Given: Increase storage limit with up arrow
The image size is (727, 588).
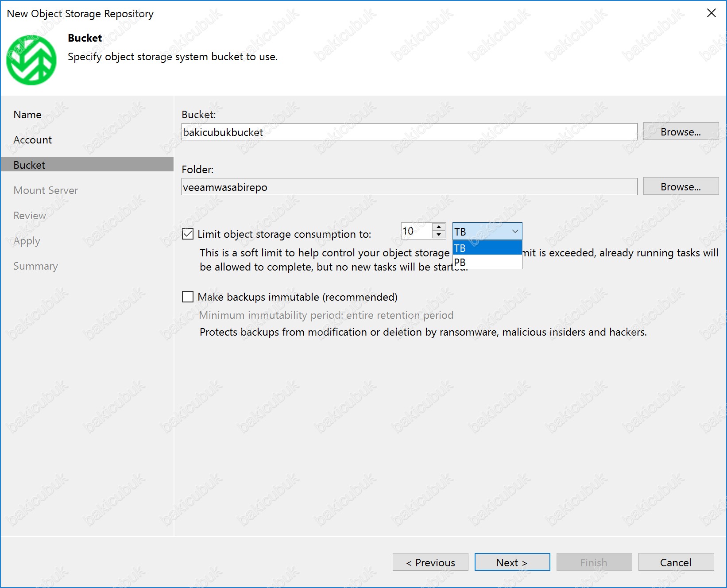Looking at the screenshot, I should (x=439, y=227).
